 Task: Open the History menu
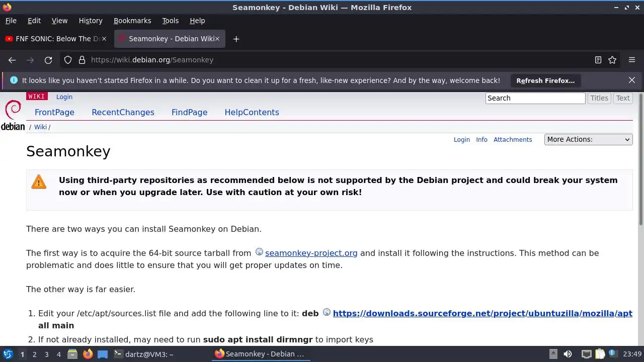91,21
